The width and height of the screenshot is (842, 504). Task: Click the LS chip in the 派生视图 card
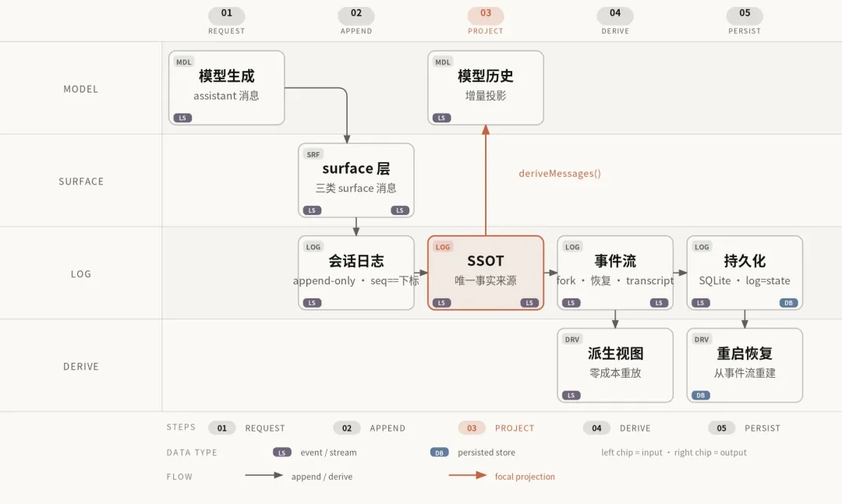coord(571,396)
